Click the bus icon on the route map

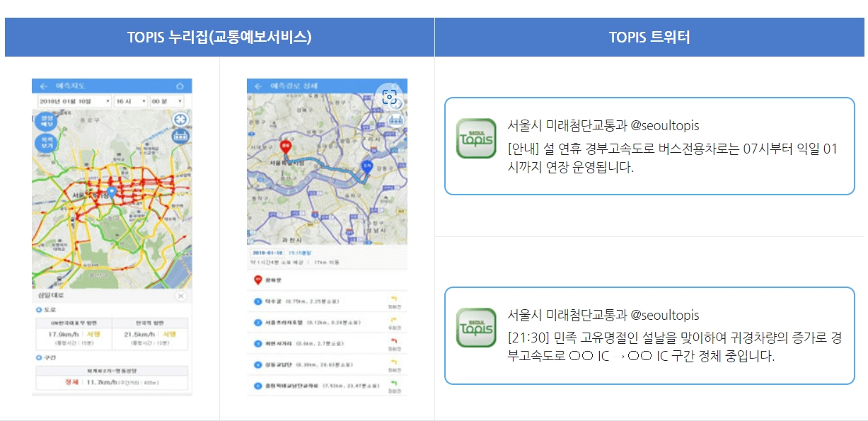[x=395, y=120]
